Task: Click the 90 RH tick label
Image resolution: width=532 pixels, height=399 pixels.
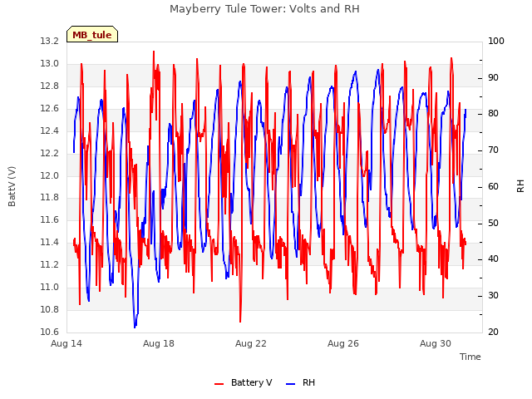Action: tap(493, 77)
